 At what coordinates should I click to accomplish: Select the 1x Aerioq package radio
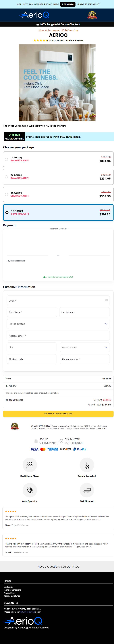pos(6,159)
